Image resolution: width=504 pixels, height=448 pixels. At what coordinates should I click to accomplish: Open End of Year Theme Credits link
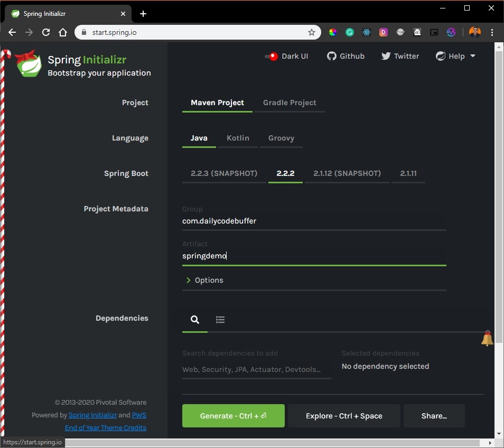pyautogui.click(x=106, y=427)
